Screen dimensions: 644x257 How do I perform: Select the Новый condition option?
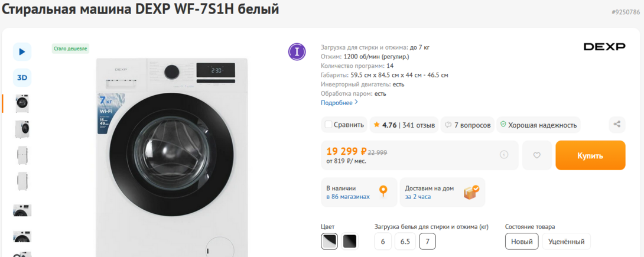[x=522, y=241]
